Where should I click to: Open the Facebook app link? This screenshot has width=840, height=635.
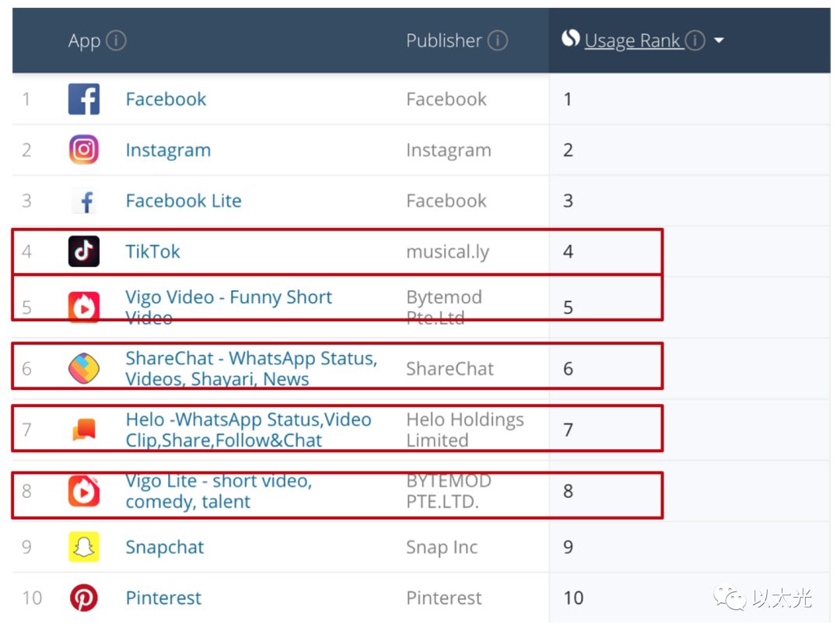(166, 99)
